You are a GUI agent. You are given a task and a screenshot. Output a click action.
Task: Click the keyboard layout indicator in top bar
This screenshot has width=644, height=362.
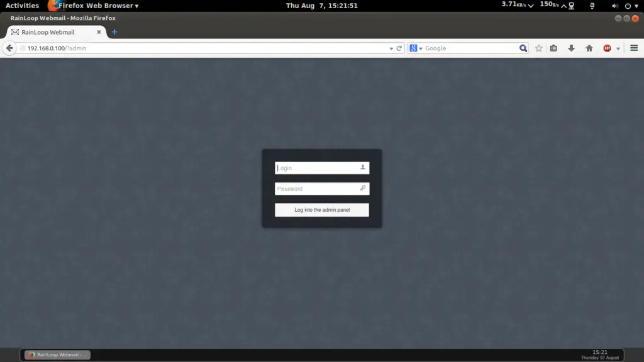tap(592, 6)
